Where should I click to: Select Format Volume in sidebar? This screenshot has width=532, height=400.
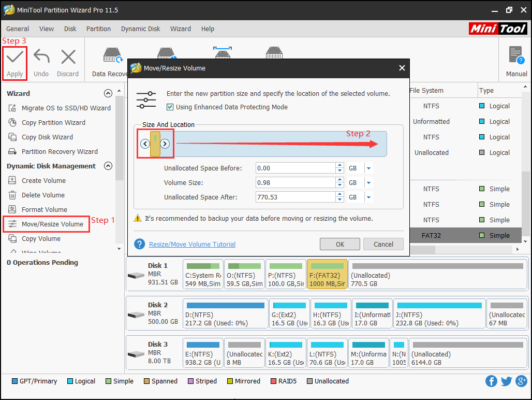(38, 210)
